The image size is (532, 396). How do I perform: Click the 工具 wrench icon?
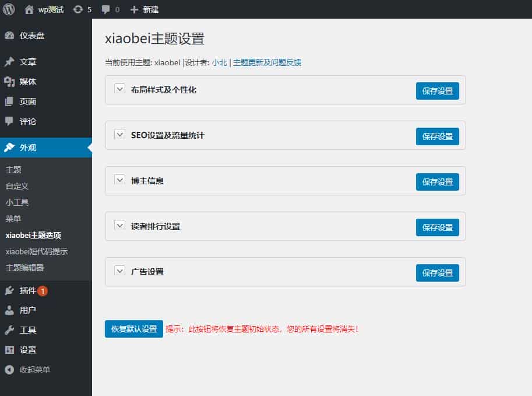[9, 330]
